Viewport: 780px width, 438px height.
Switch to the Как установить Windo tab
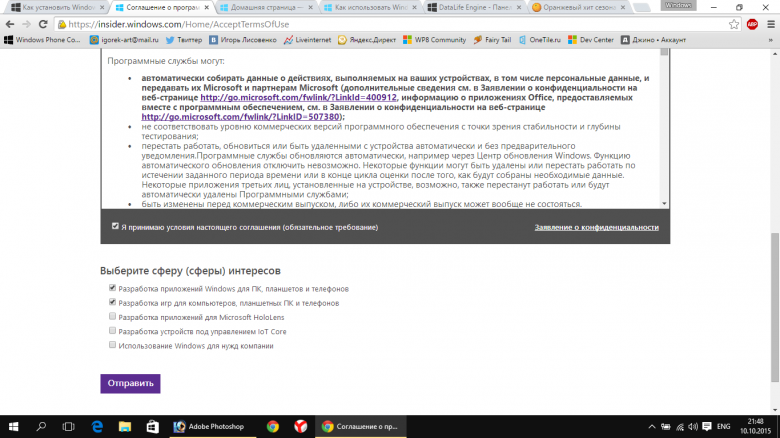coord(58,7)
